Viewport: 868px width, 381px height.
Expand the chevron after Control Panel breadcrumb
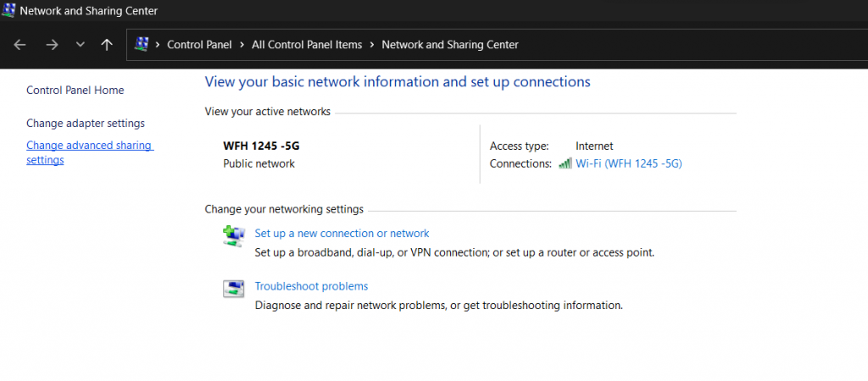pos(241,45)
